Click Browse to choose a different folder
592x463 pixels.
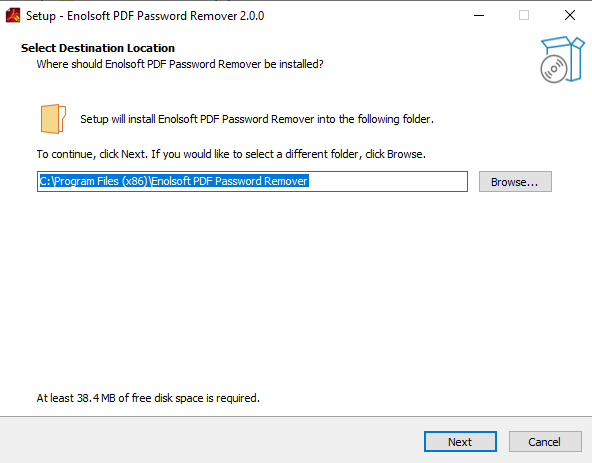click(515, 182)
